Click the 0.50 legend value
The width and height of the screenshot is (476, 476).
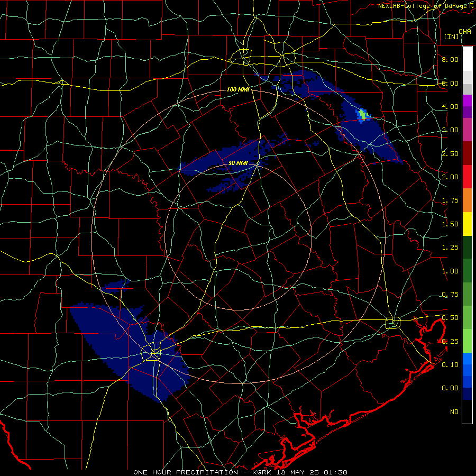[x=450, y=318]
